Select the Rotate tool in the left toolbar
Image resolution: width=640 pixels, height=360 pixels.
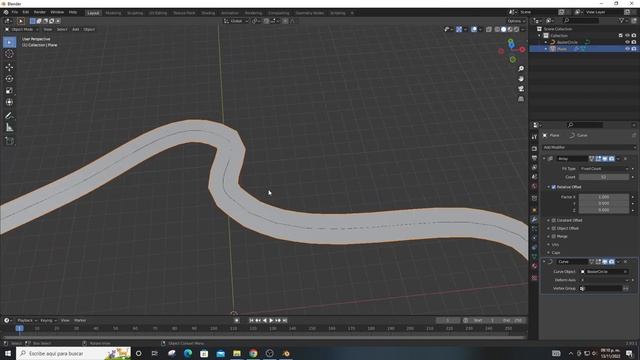(9, 79)
